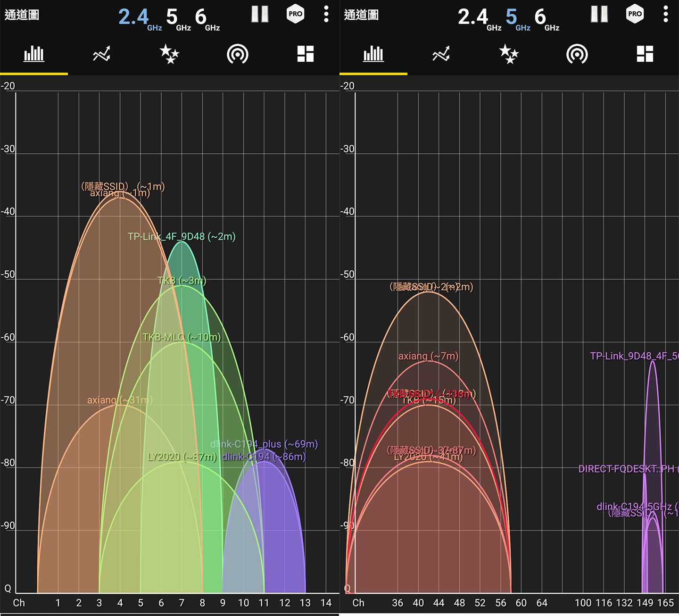Tap channel 149 on 5GHz axis
Image resolution: width=679 pixels, height=616 pixels.
point(645,603)
